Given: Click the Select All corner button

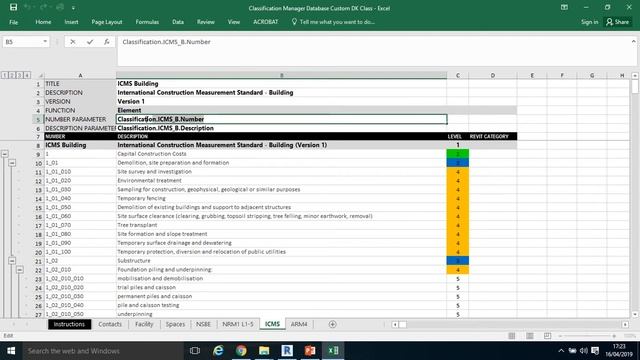Looking at the screenshot, I should pos(40,76).
